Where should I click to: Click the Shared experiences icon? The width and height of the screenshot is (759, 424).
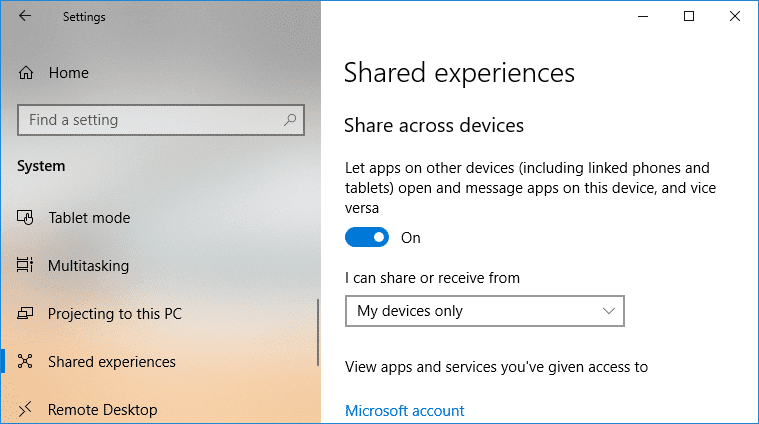pos(26,362)
